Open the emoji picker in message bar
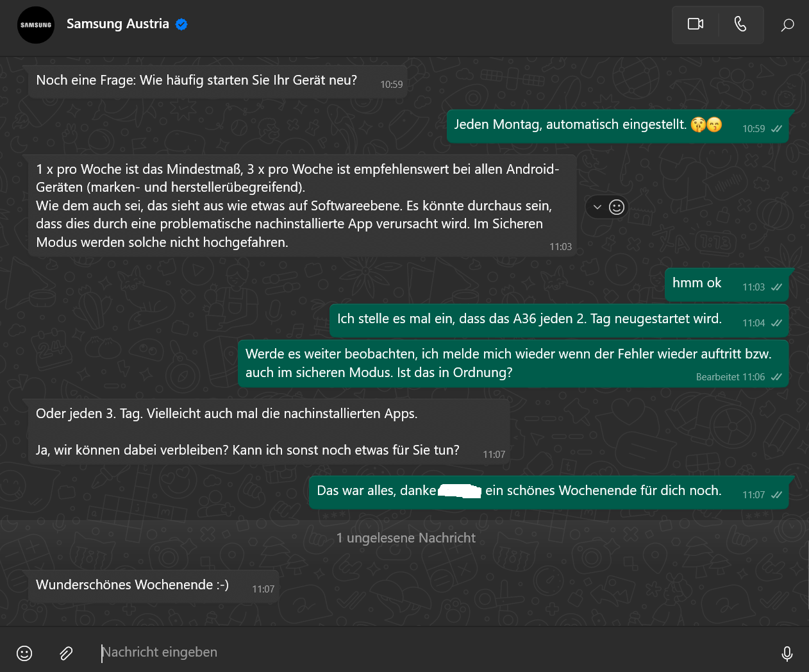The width and height of the screenshot is (809, 672). (24, 653)
